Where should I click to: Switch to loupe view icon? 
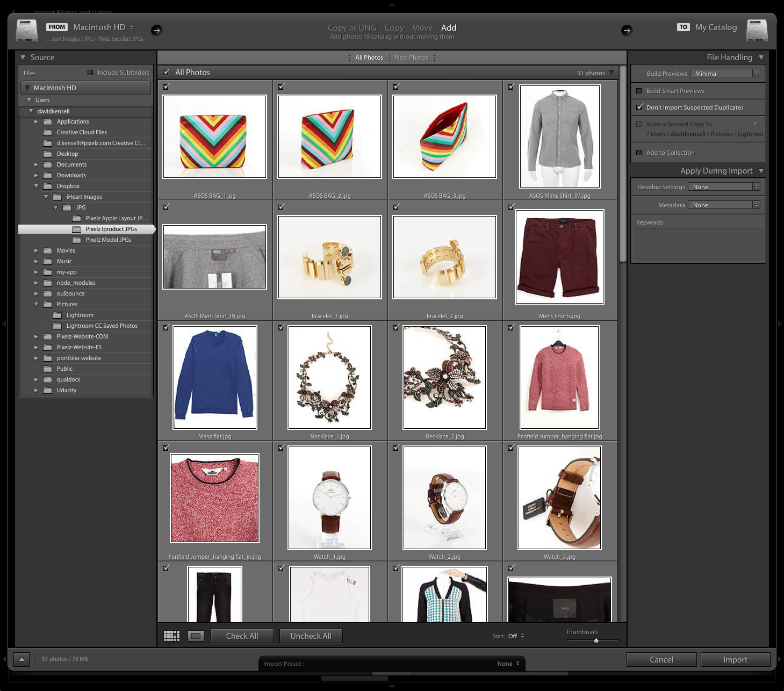point(196,636)
